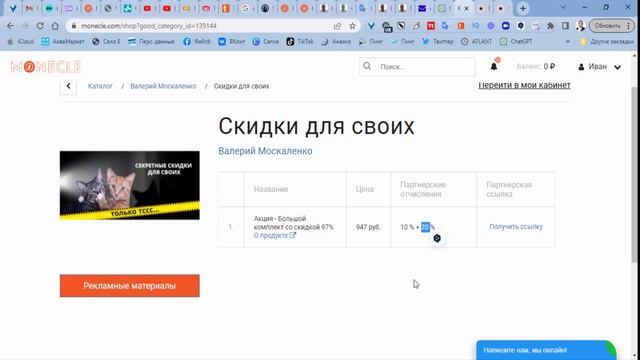Open the browser side panel icon

coord(565,26)
